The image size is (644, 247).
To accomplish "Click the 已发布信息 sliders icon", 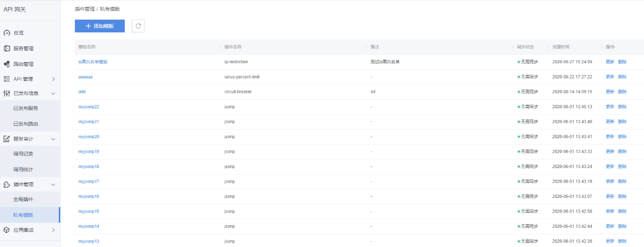I will coord(7,93).
